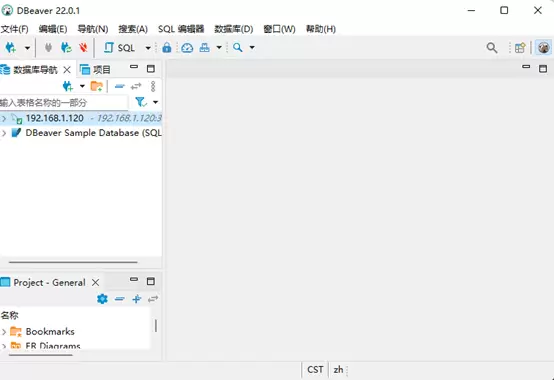Minimize the Project - General panel

tap(134, 279)
